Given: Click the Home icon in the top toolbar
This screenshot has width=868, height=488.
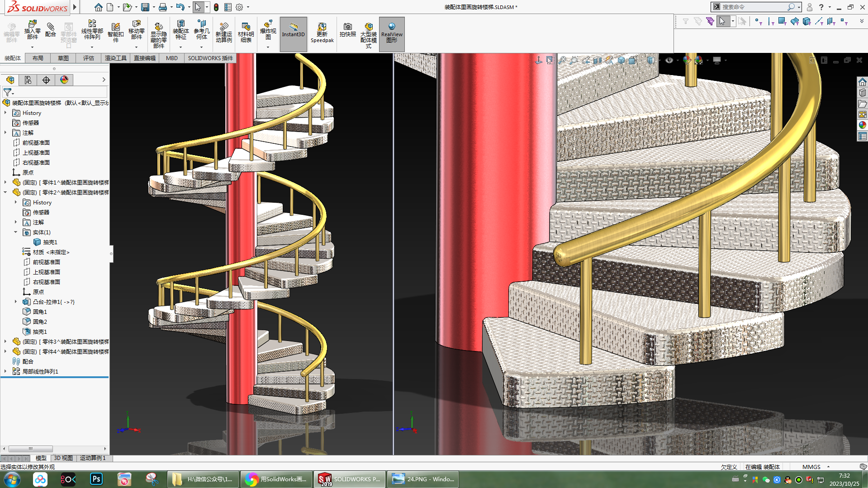Looking at the screenshot, I should 98,7.
